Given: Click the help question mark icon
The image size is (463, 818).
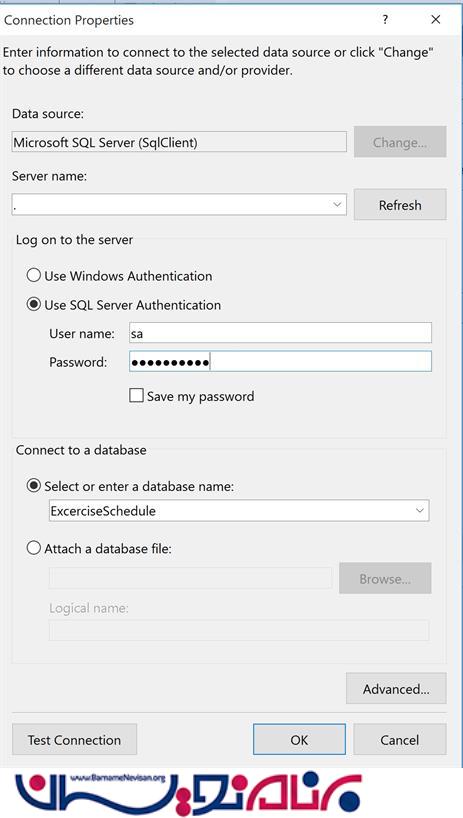Looking at the screenshot, I should tap(385, 20).
